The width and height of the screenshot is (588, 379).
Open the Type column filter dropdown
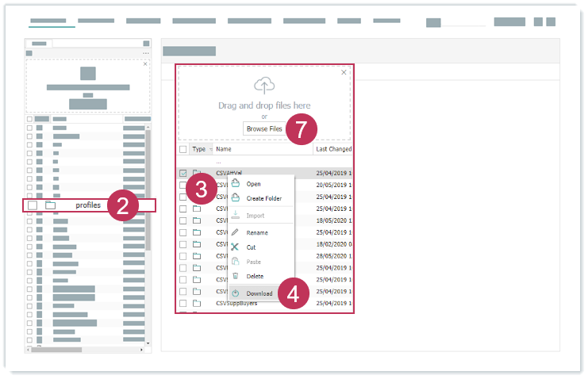coord(210,149)
